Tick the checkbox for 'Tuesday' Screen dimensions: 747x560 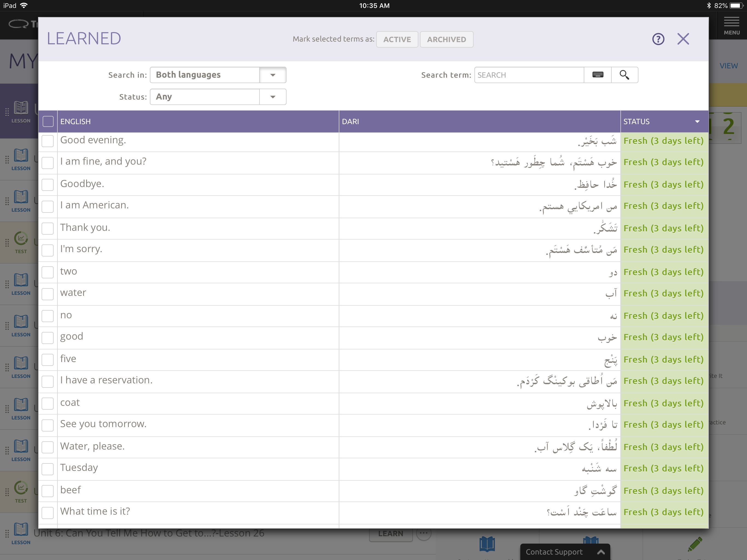[x=48, y=469]
